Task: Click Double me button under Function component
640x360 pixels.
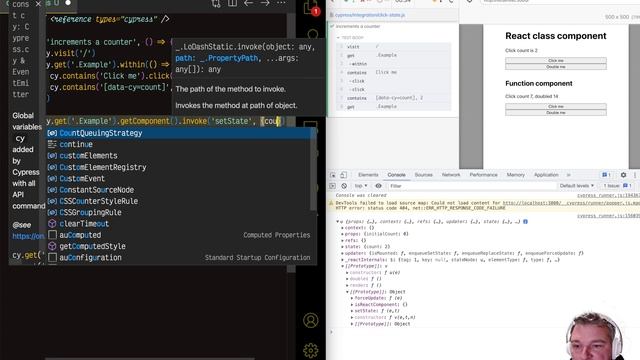Action: point(556,113)
